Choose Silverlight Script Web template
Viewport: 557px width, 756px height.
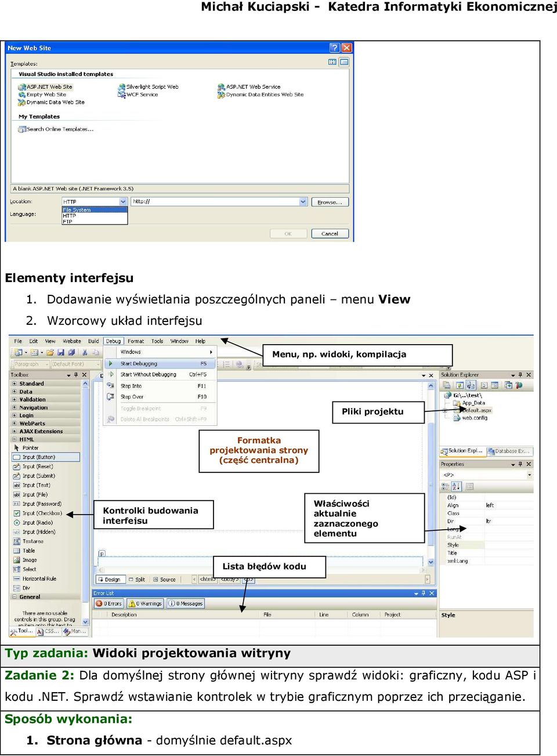pyautogui.click(x=149, y=87)
